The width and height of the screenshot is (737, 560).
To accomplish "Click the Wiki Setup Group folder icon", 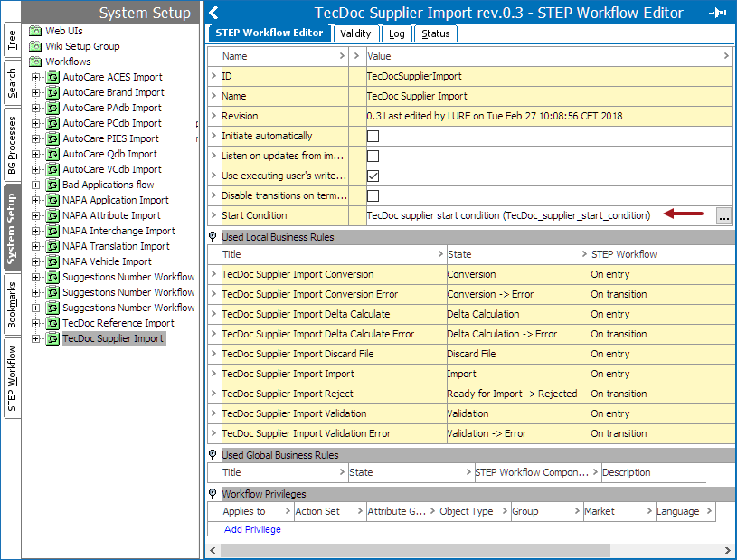I will (x=35, y=46).
